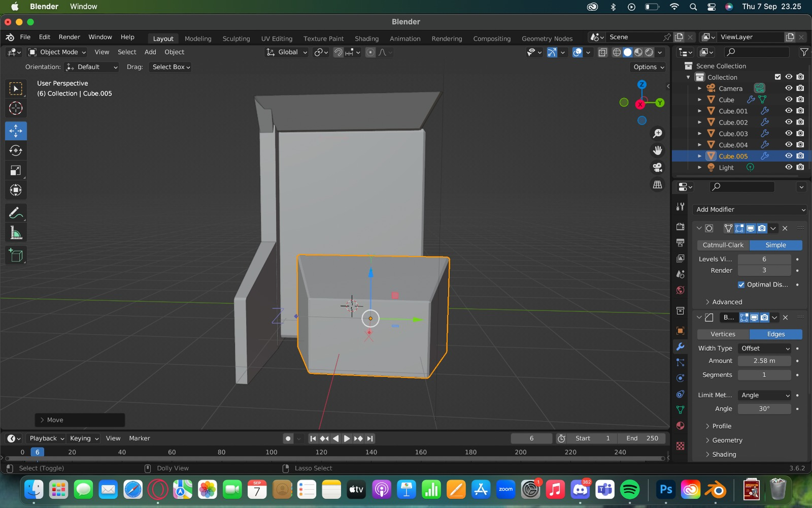Open the Limit Method Angle dropdown
Screen dimensions: 812x508
(x=765, y=395)
